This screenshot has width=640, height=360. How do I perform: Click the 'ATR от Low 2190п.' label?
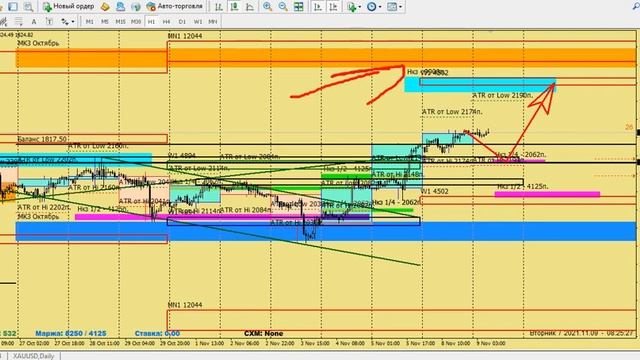click(x=503, y=95)
